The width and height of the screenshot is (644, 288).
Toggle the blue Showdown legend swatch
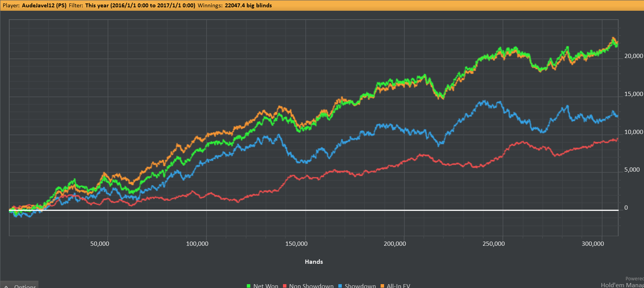(340, 286)
